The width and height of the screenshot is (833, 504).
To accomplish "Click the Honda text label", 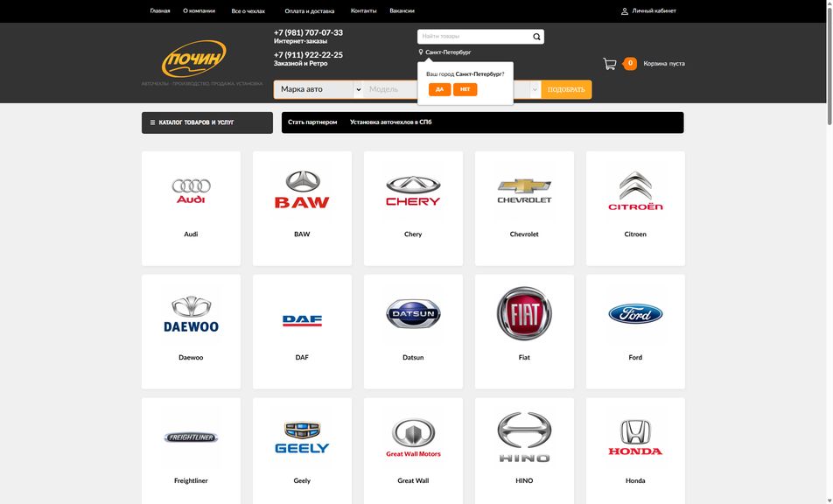I will pyautogui.click(x=635, y=480).
